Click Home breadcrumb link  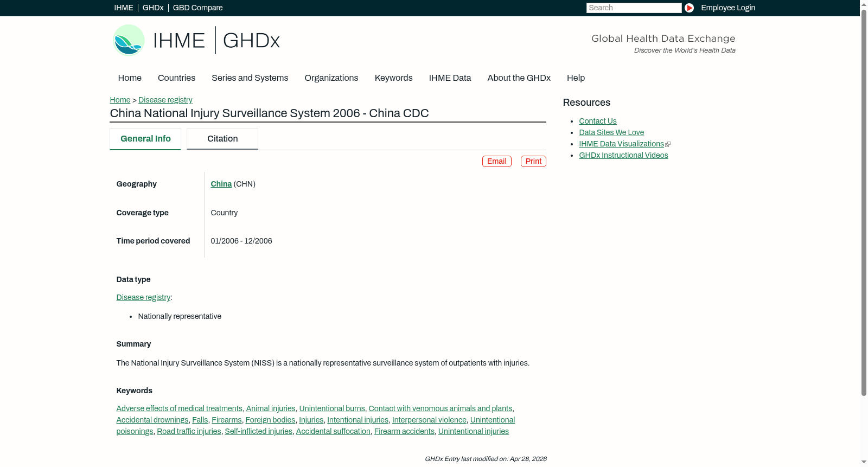coord(120,100)
